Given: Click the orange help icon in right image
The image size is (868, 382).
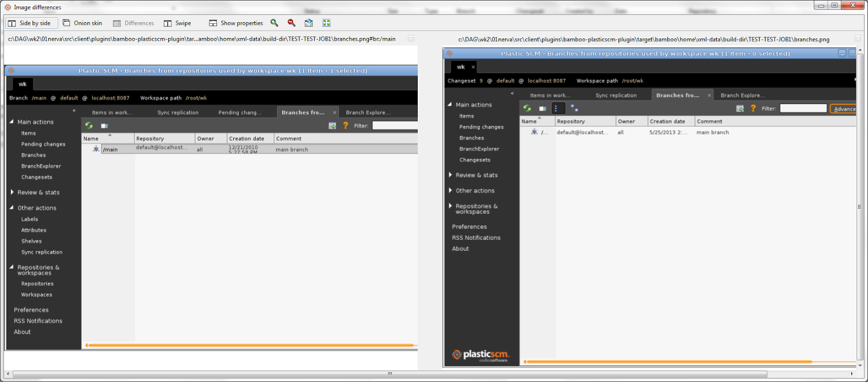Looking at the screenshot, I should tap(753, 109).
